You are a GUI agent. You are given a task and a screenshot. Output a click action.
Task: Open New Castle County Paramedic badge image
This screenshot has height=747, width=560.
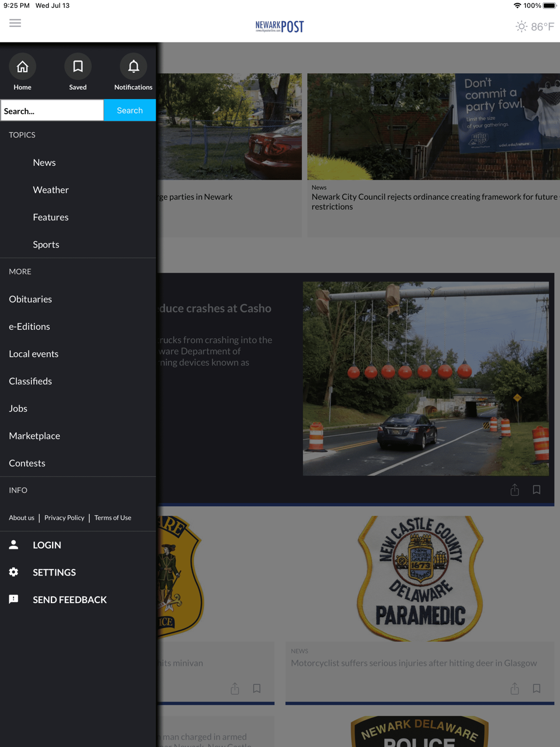[x=420, y=579]
